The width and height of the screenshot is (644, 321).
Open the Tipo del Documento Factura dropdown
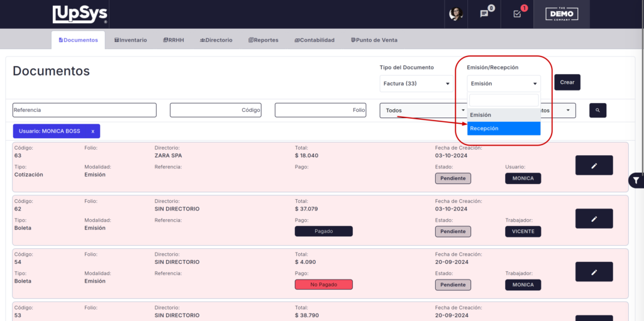416,84
